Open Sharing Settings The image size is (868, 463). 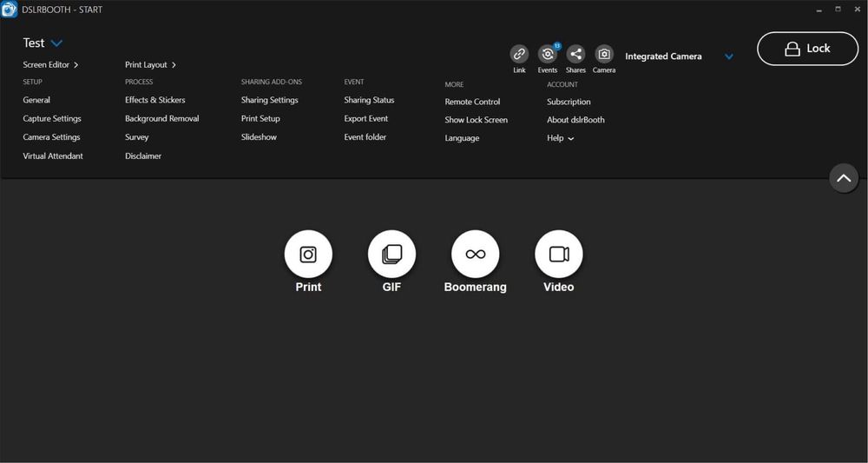[x=270, y=100]
